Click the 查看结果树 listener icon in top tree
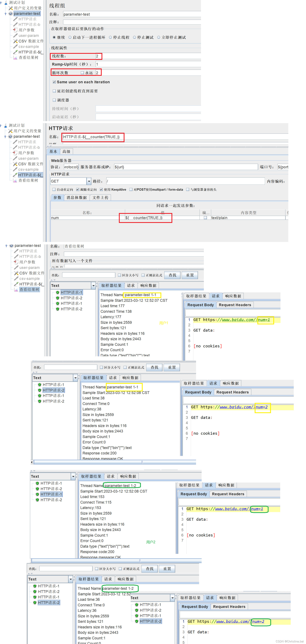The width and height of the screenshot is (306, 644). click(x=15, y=57)
